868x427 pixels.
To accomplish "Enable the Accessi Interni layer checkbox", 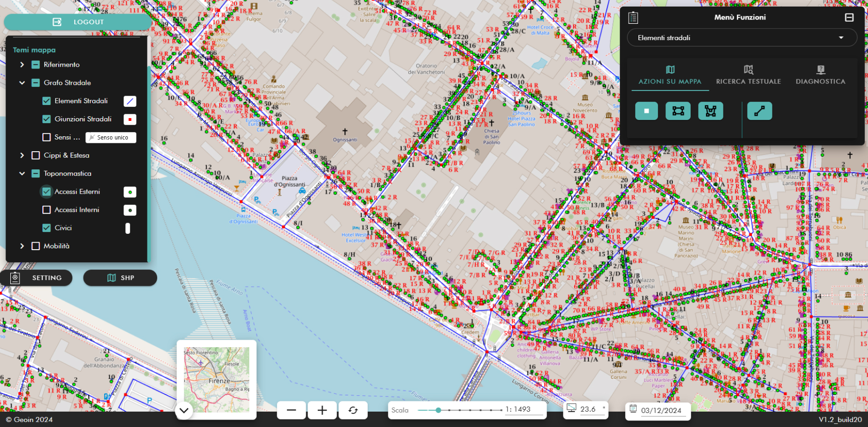I will (x=47, y=210).
